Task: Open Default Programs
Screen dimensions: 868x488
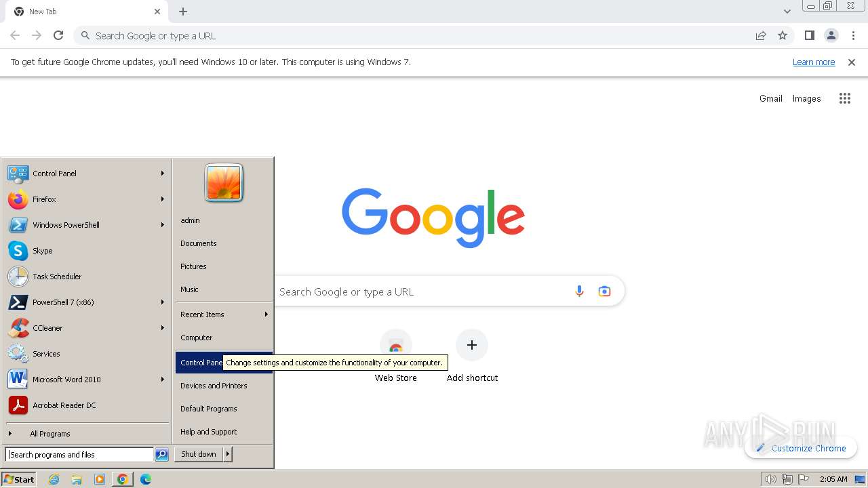Action: tap(224, 409)
